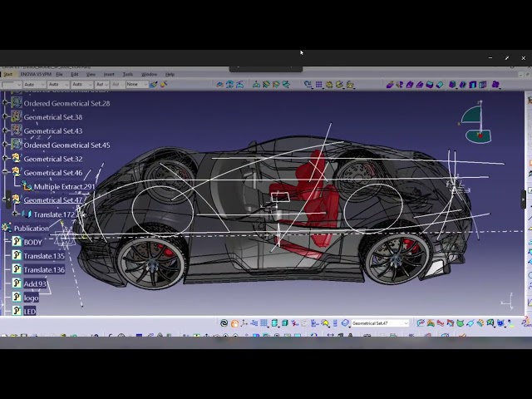Click the light blue diagonal tool icon in bottom toolbar
This screenshot has height=399, width=532.
pyautogui.click(x=470, y=323)
